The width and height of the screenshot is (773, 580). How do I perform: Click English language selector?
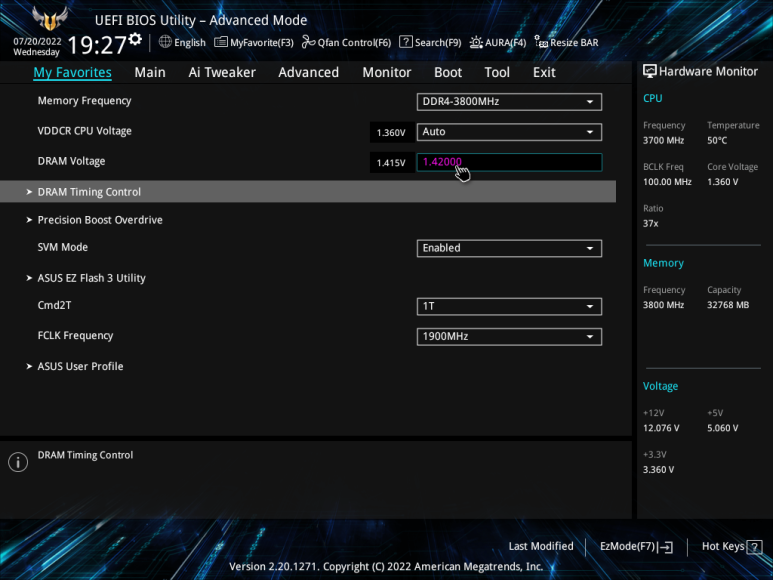point(182,42)
